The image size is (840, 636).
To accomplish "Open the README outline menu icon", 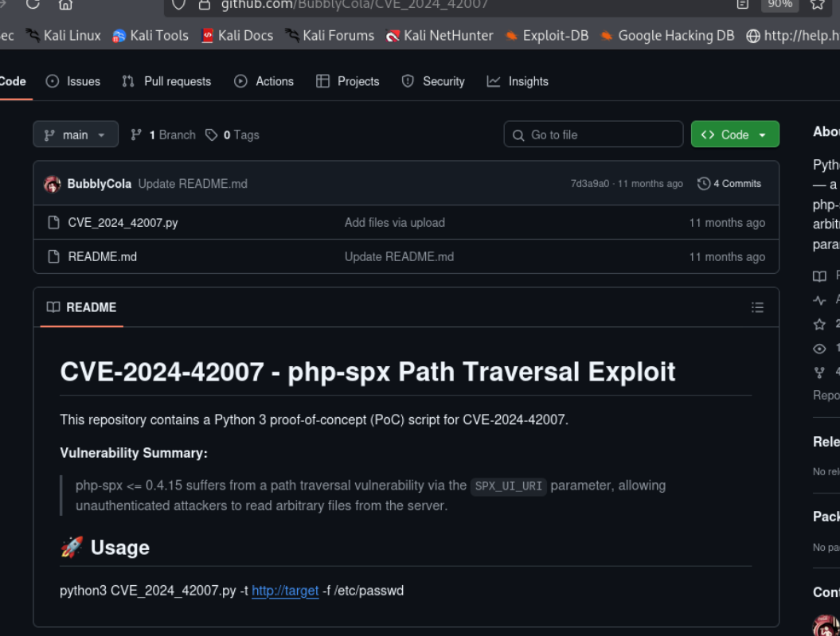I will coord(757,307).
